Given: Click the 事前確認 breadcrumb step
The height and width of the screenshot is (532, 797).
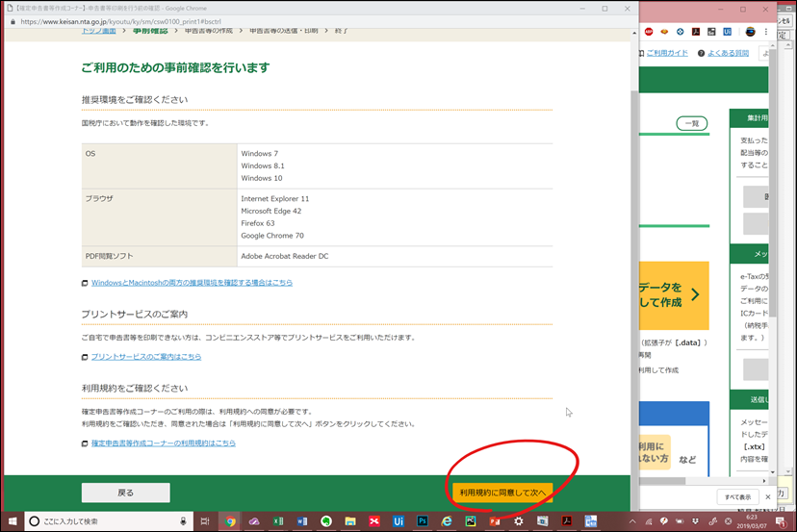Looking at the screenshot, I should click(x=150, y=31).
